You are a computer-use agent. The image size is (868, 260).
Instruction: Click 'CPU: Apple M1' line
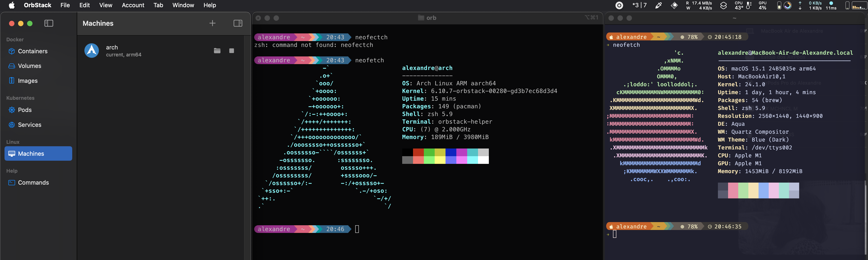pyautogui.click(x=740, y=156)
